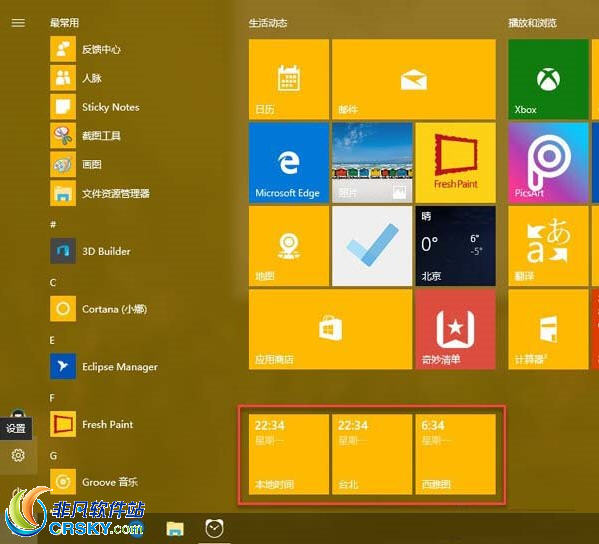This screenshot has width=599, height=544.
Task: Launch Microsoft Edge tile
Action: tap(289, 162)
